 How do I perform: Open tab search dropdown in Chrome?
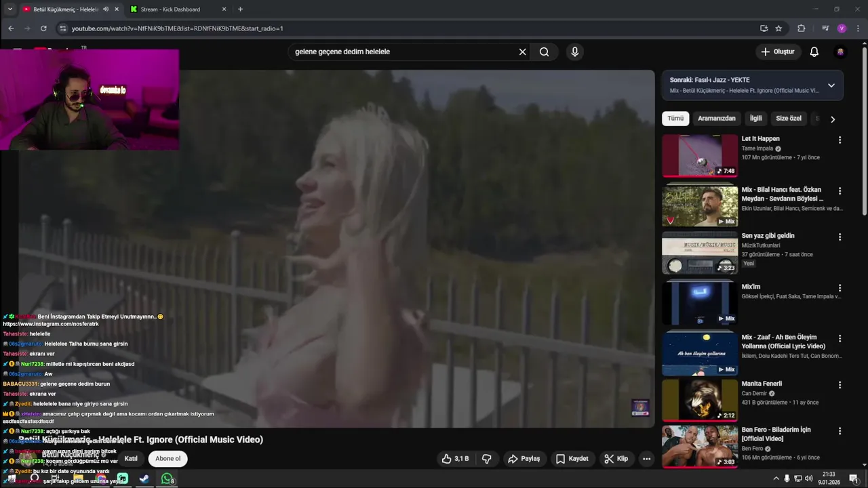(x=9, y=9)
